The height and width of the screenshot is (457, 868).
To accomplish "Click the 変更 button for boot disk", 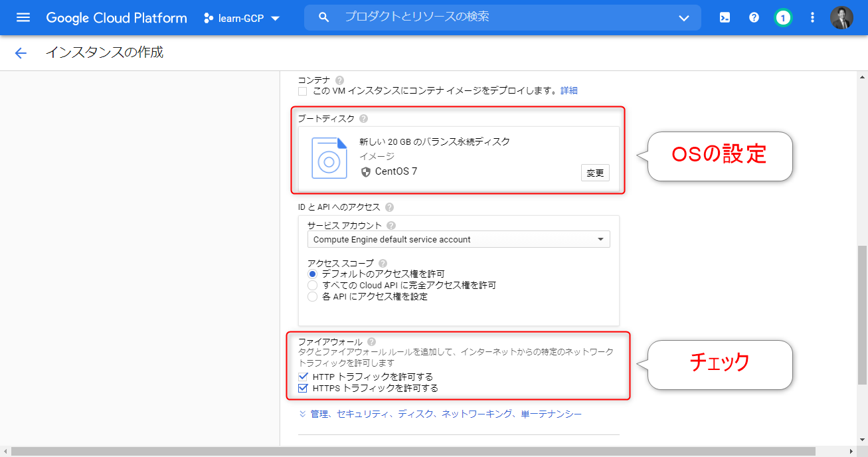I will [x=595, y=173].
